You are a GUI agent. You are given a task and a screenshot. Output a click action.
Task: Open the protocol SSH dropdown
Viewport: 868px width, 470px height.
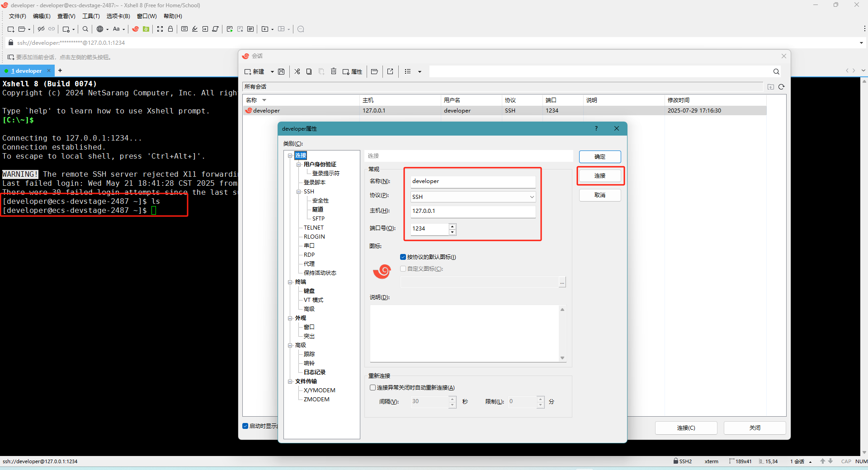pos(532,197)
